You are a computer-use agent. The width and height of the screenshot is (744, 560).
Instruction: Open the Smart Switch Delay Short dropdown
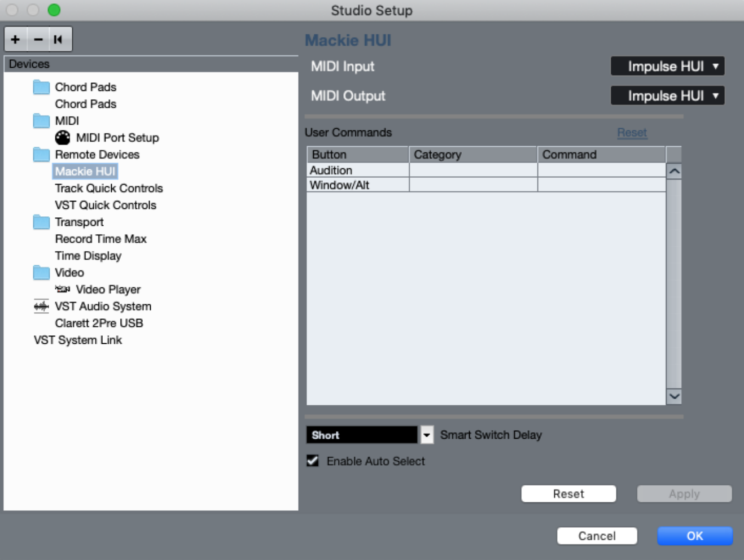point(362,435)
